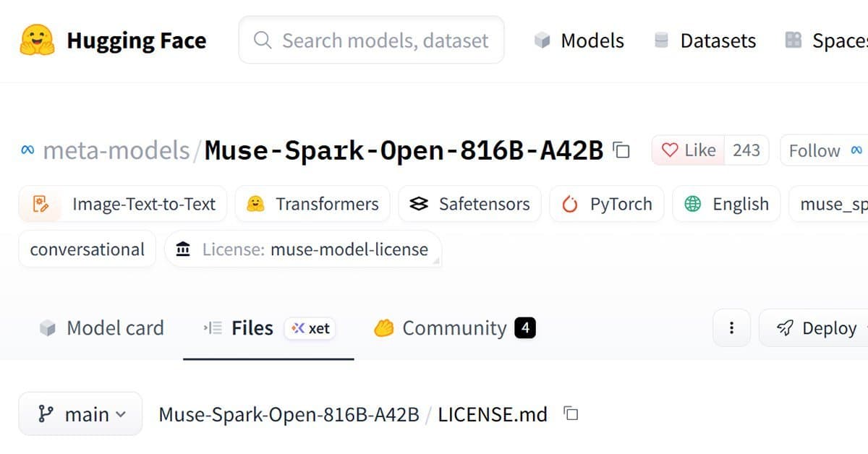The width and height of the screenshot is (868, 454).
Task: Click the Safetensors stack icon
Action: point(419,204)
